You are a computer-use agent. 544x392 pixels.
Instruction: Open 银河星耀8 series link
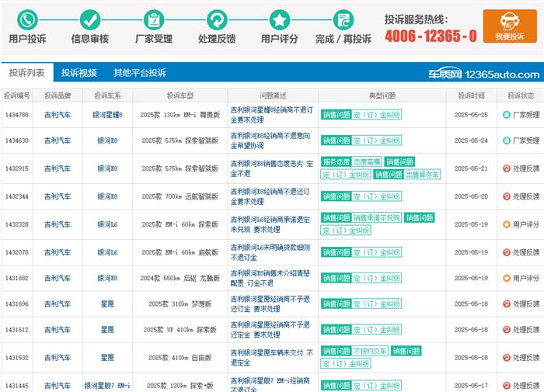click(107, 115)
